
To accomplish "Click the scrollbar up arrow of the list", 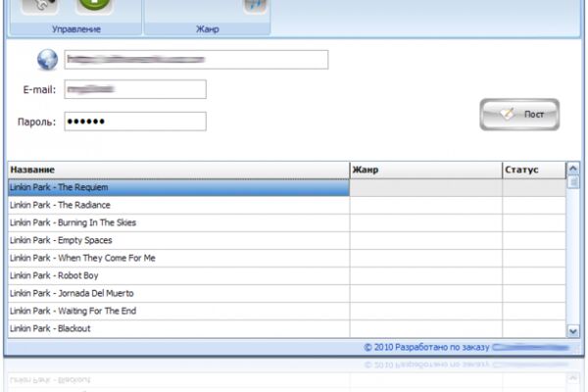I will [573, 169].
